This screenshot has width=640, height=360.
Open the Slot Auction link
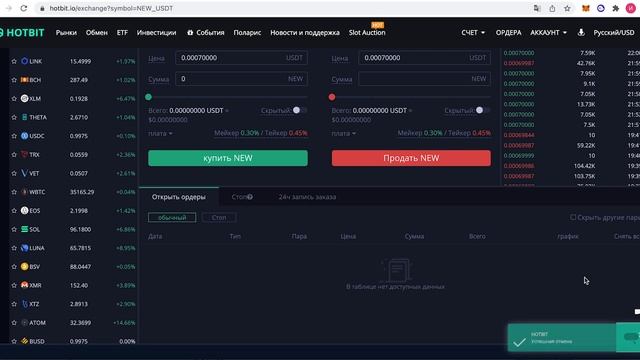click(x=367, y=33)
